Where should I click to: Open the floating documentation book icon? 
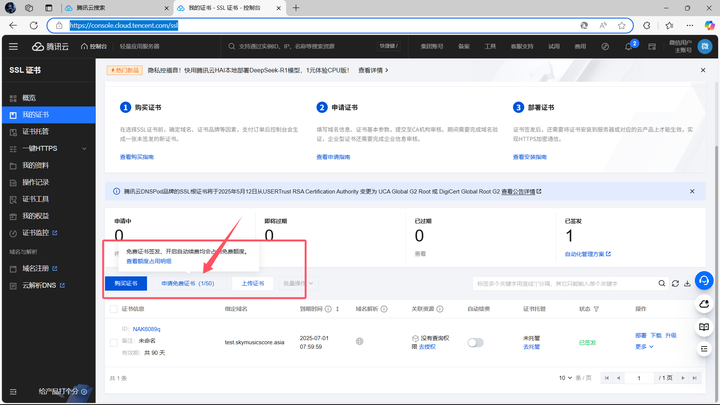(x=704, y=327)
